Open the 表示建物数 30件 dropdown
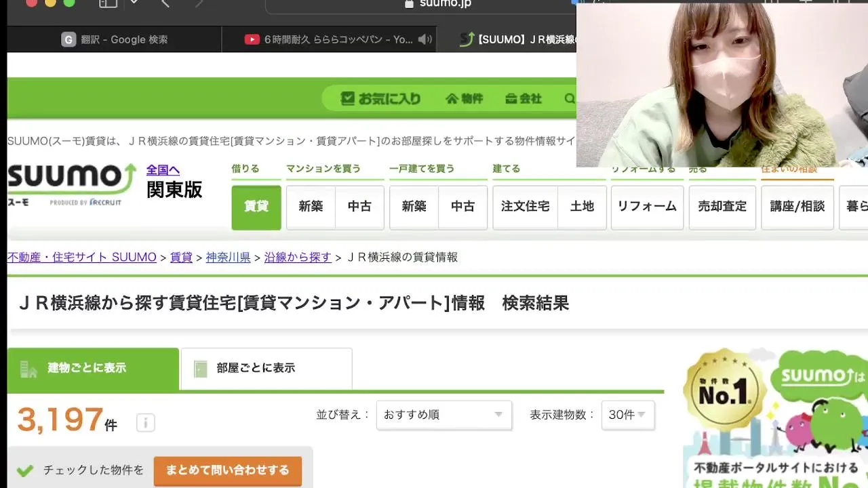 [628, 415]
